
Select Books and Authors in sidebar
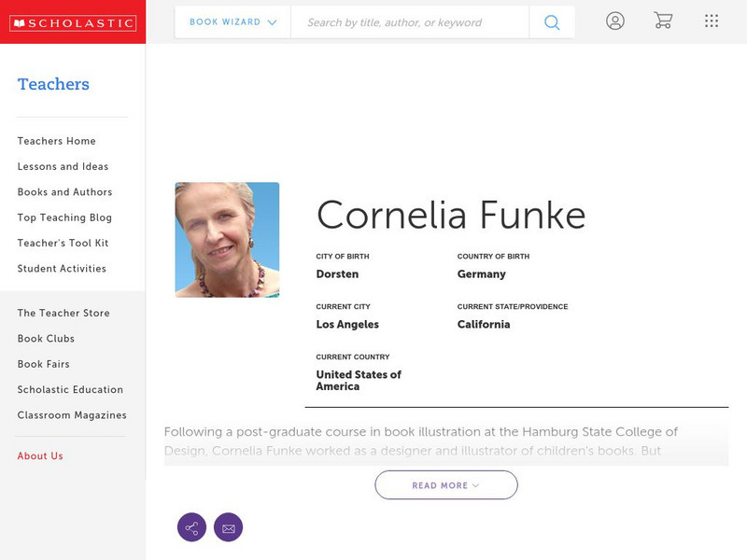tap(63, 192)
